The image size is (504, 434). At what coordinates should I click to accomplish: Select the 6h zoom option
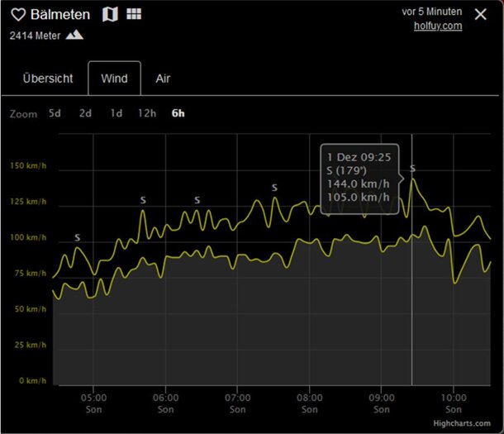point(178,113)
